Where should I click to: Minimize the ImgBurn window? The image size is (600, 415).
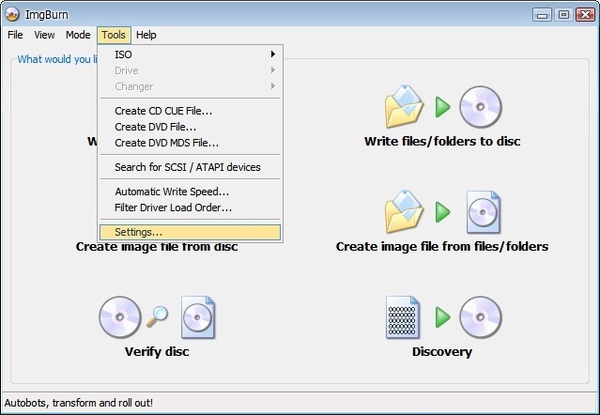tap(542, 15)
